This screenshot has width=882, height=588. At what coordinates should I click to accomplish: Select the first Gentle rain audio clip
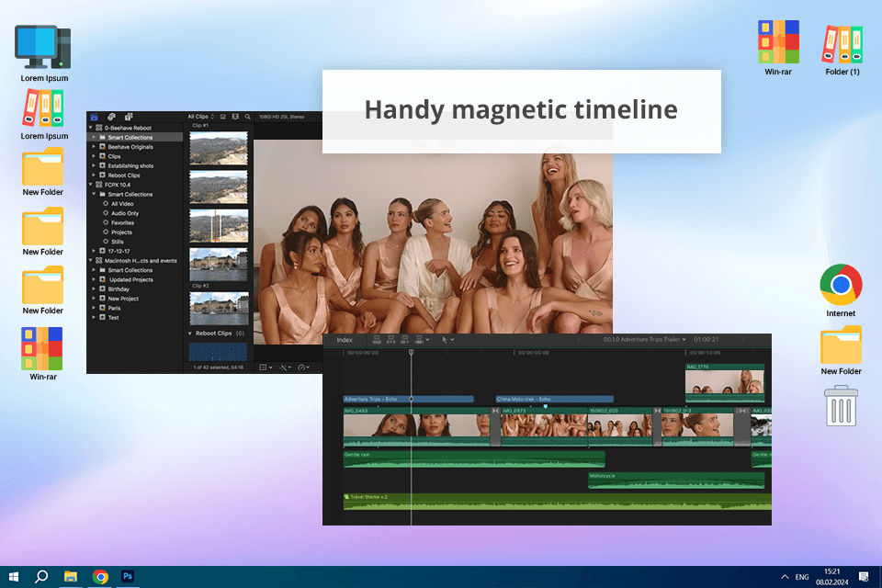(474, 459)
